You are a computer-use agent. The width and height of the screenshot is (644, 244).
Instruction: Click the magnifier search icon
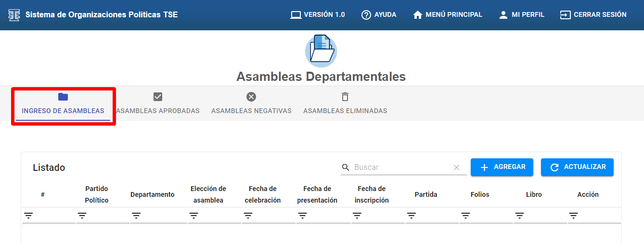point(346,167)
